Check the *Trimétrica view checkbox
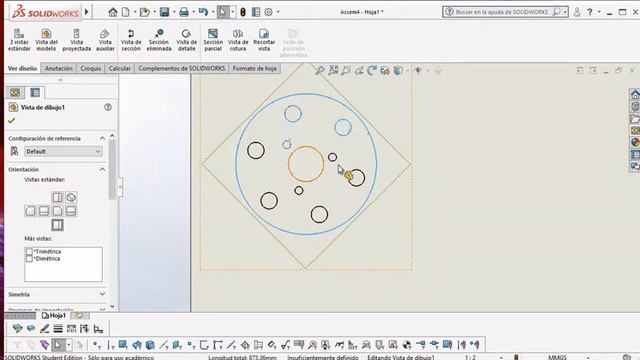Viewport: 640px width, 360px height. [x=29, y=251]
